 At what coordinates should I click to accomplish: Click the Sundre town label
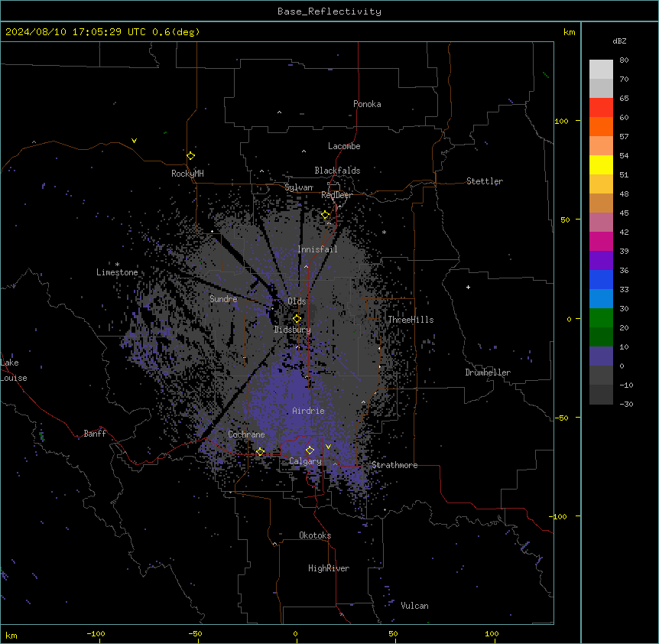[x=223, y=299]
